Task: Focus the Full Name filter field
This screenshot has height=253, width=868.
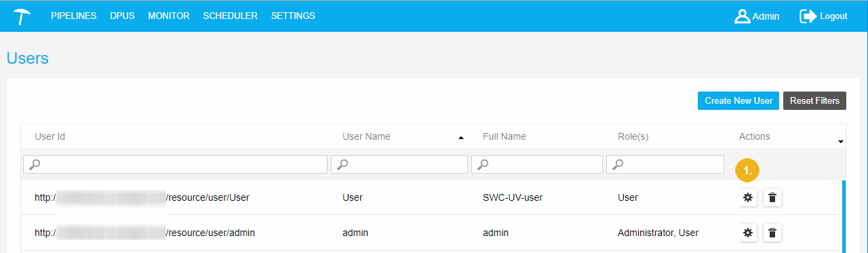Action: click(537, 164)
